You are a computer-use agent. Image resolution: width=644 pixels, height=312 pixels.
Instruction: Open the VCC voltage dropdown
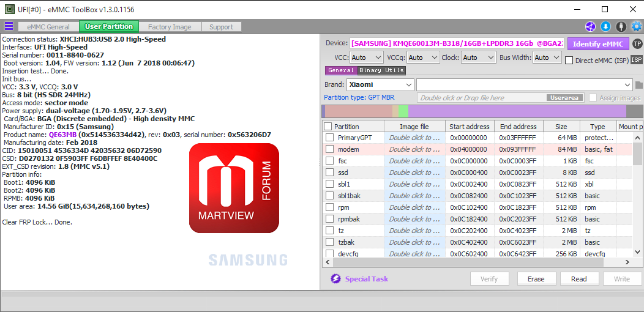[367, 58]
